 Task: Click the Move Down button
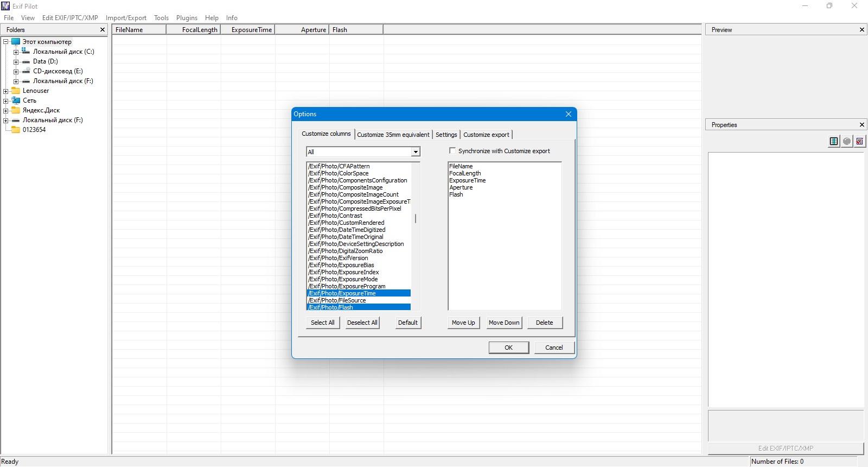(504, 323)
